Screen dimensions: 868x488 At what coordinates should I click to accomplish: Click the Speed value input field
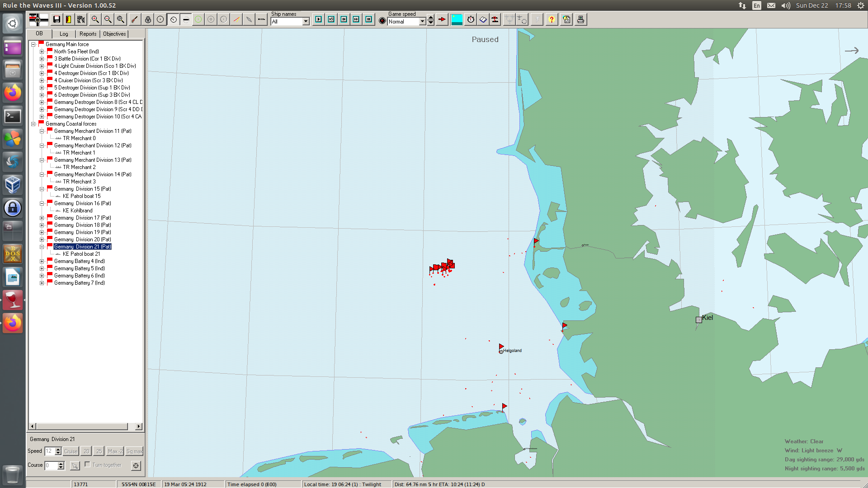pos(50,451)
